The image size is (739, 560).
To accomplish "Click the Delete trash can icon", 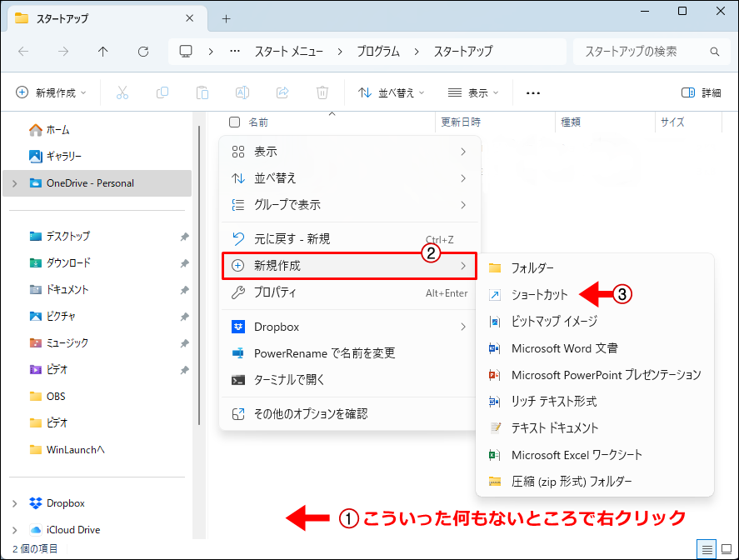I will point(322,92).
